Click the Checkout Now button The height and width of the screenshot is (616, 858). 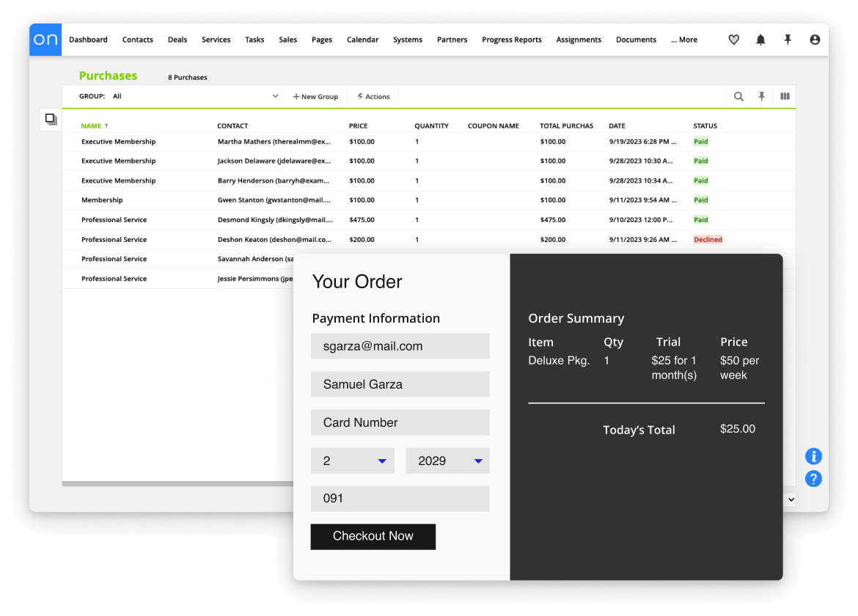(x=373, y=537)
